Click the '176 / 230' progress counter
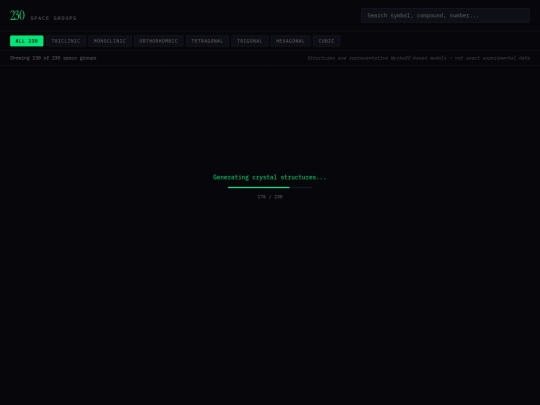This screenshot has height=405, width=540. [x=270, y=197]
